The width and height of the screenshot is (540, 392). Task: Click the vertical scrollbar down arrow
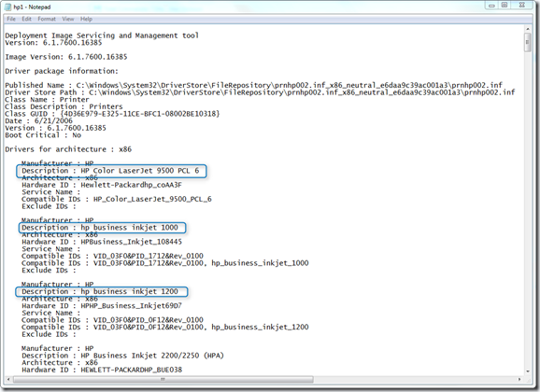click(527, 371)
